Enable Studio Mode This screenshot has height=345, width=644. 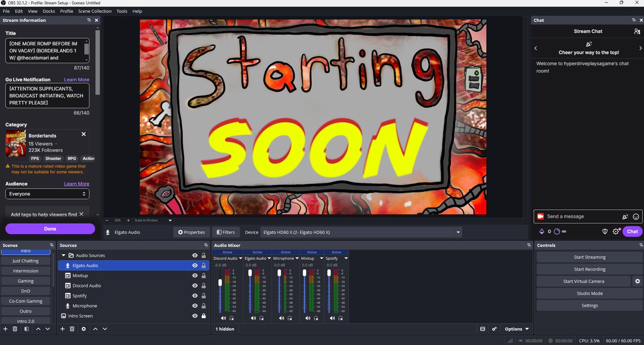pyautogui.click(x=589, y=293)
